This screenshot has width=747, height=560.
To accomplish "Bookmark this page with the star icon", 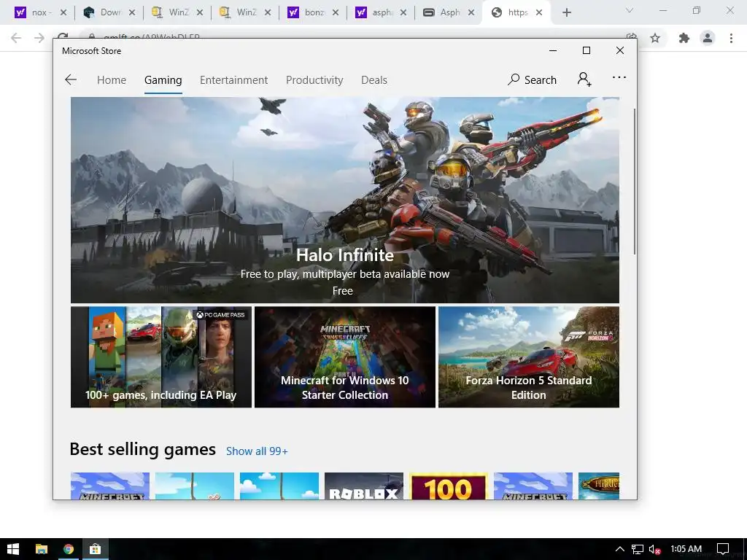I will (655, 38).
